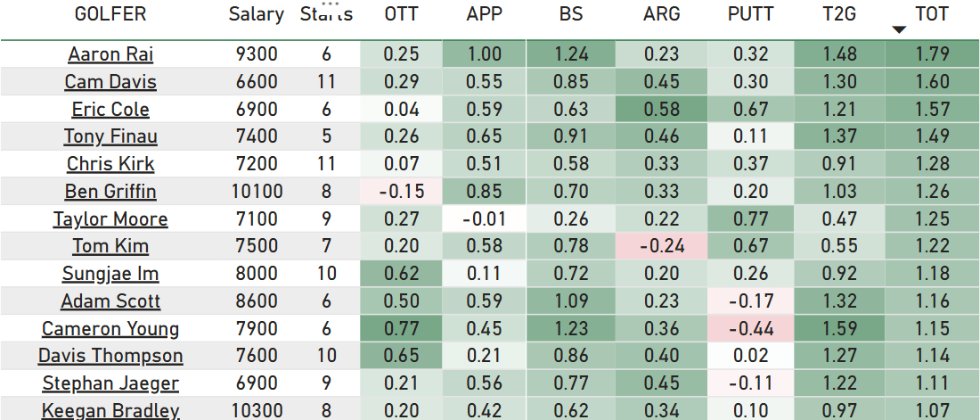
Task: Open Cam Davis golfer link
Action: coord(110,82)
